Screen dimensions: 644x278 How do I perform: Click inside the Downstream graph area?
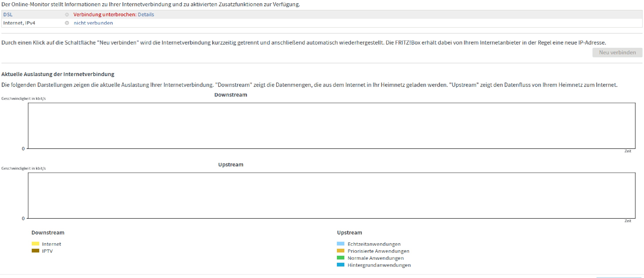(x=332, y=126)
